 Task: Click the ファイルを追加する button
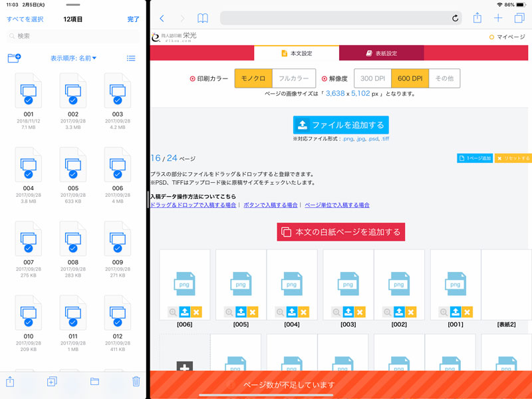coord(340,125)
